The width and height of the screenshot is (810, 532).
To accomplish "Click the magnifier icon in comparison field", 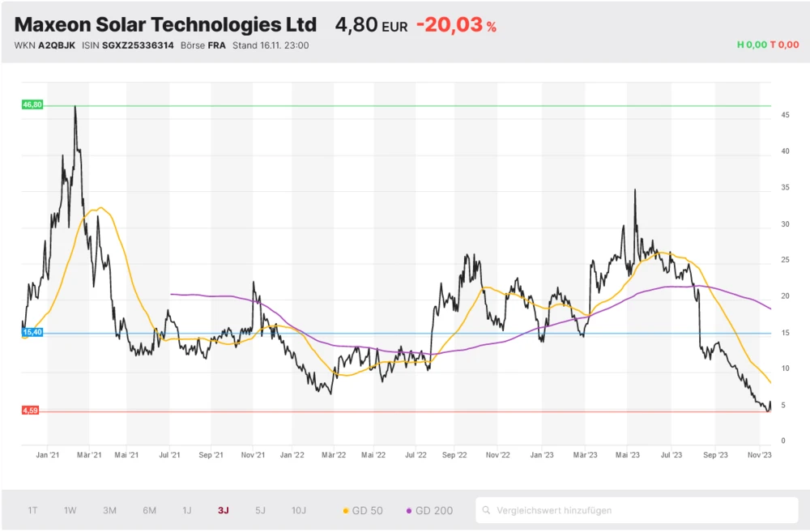I will pos(486,511).
